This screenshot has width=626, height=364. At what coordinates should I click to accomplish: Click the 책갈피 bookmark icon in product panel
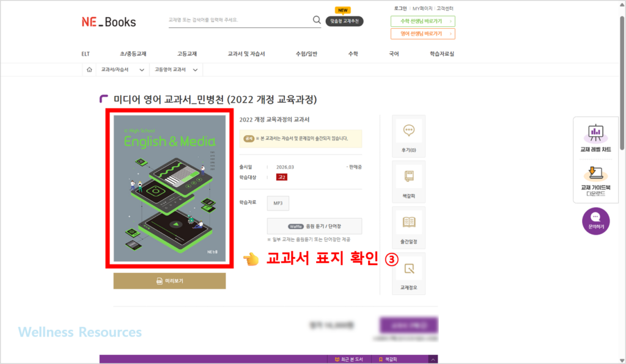point(408,182)
